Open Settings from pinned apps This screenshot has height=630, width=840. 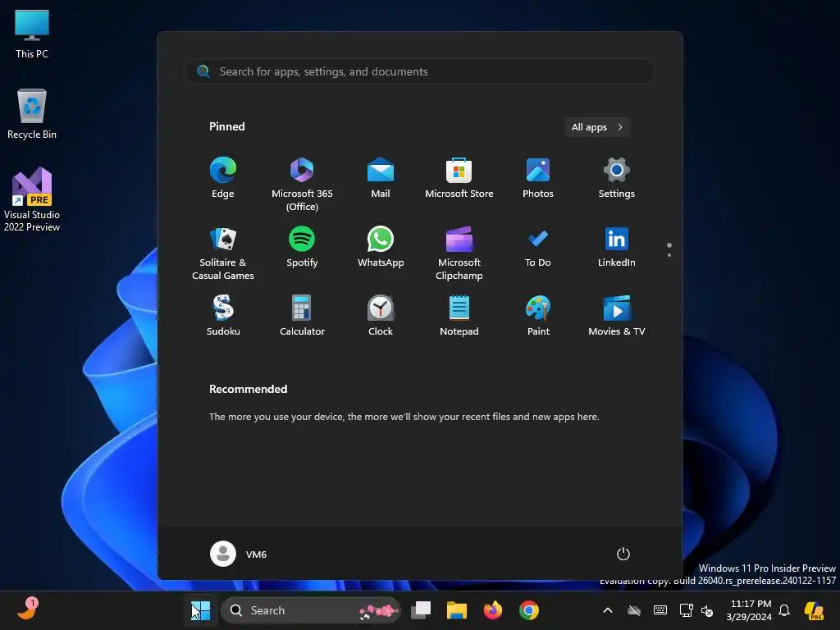pyautogui.click(x=617, y=178)
